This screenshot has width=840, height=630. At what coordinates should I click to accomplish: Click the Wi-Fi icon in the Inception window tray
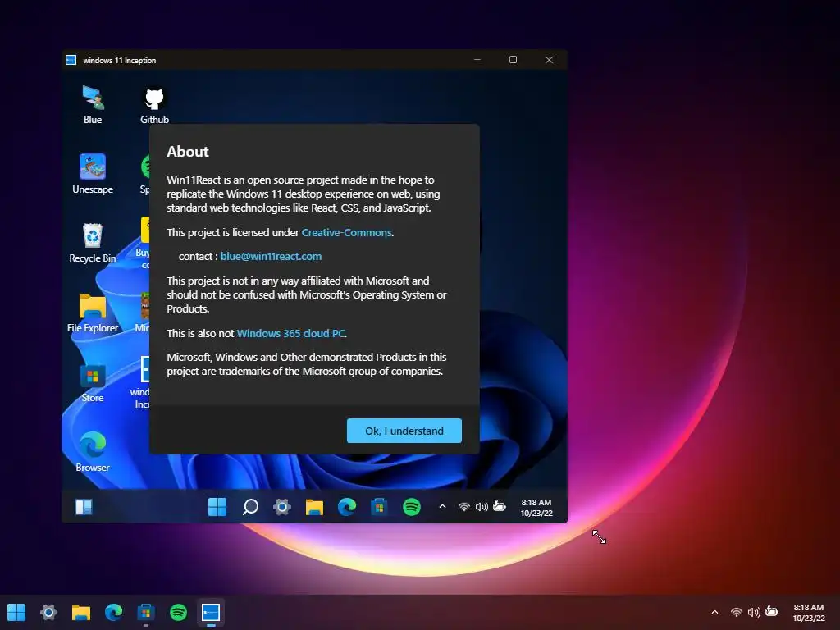pos(464,507)
